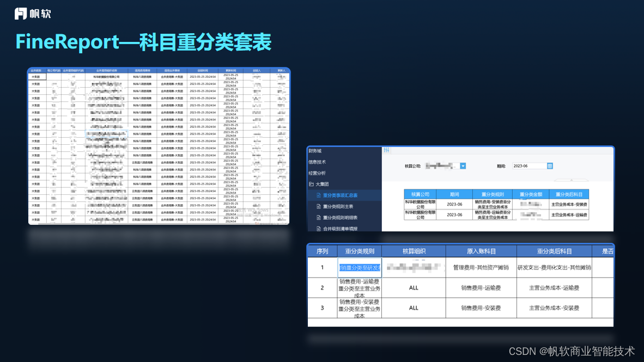Click the 主营业务成本-安装费 cell in summary table
Image resolution: width=644 pixels, height=362 pixels.
[569, 204]
